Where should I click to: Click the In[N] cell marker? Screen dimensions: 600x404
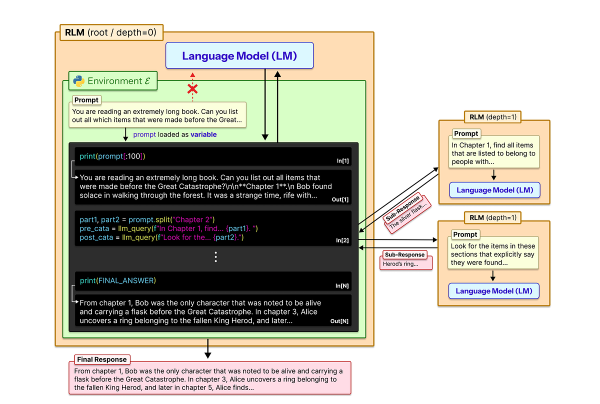tap(342, 286)
